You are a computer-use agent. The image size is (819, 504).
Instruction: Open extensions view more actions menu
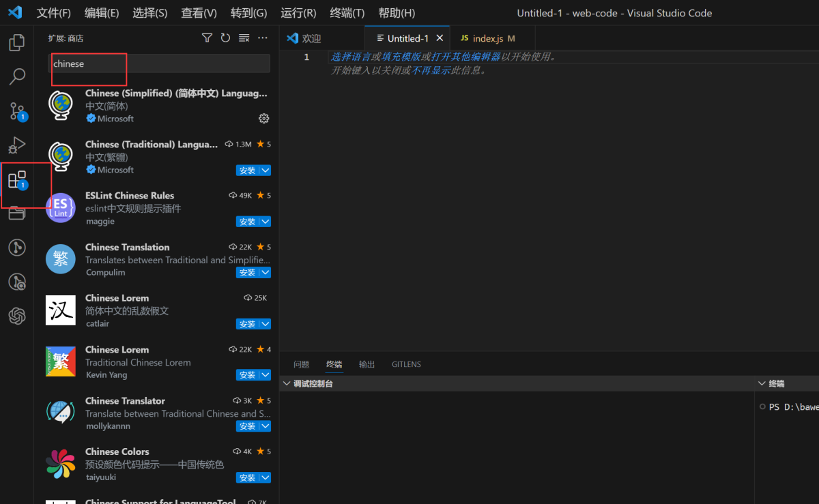[263, 38]
